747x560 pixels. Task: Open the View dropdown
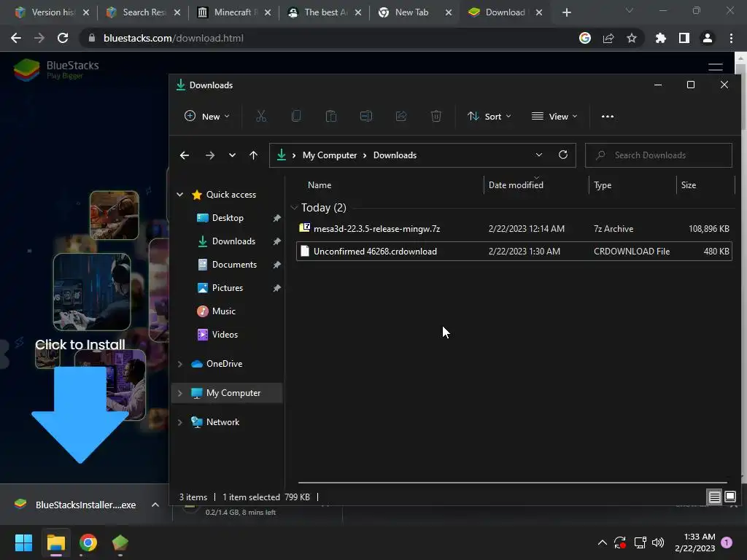(554, 116)
